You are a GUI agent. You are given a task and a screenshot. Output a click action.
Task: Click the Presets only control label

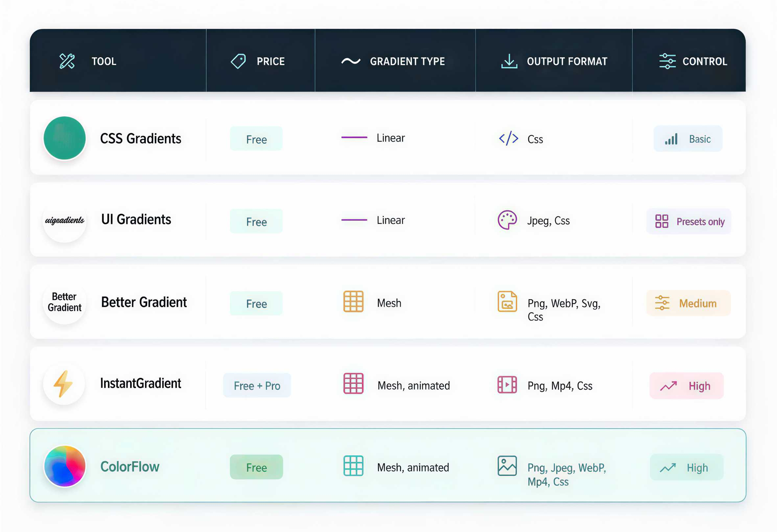click(700, 222)
